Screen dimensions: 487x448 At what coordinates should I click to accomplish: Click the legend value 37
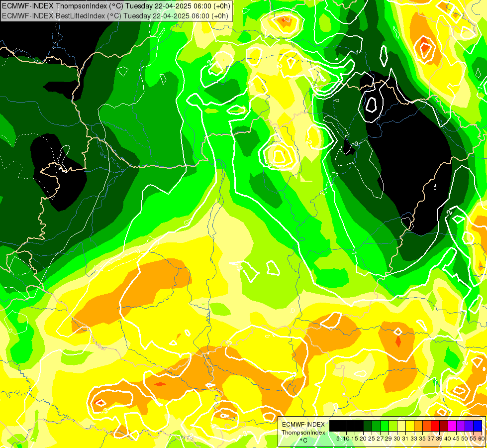click(x=431, y=439)
